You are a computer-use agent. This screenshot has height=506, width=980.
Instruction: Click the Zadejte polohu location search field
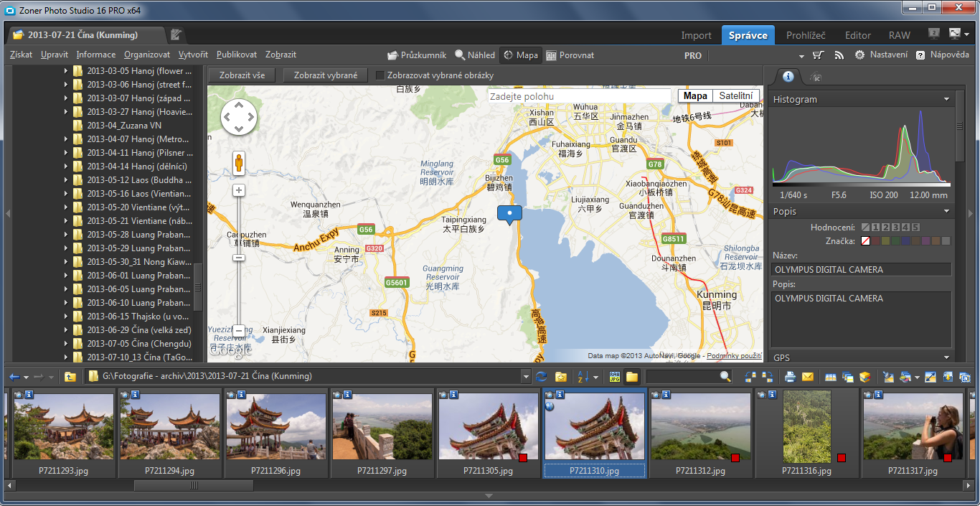click(581, 96)
